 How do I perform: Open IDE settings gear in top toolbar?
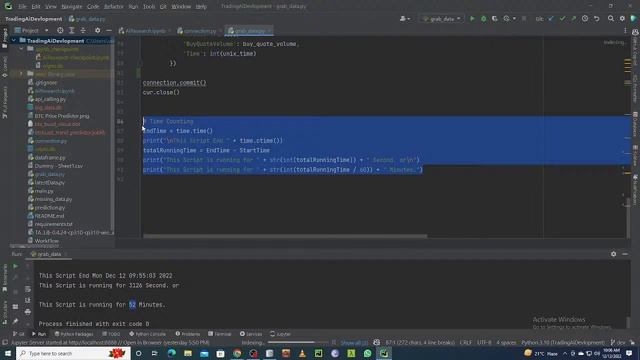click(x=622, y=19)
